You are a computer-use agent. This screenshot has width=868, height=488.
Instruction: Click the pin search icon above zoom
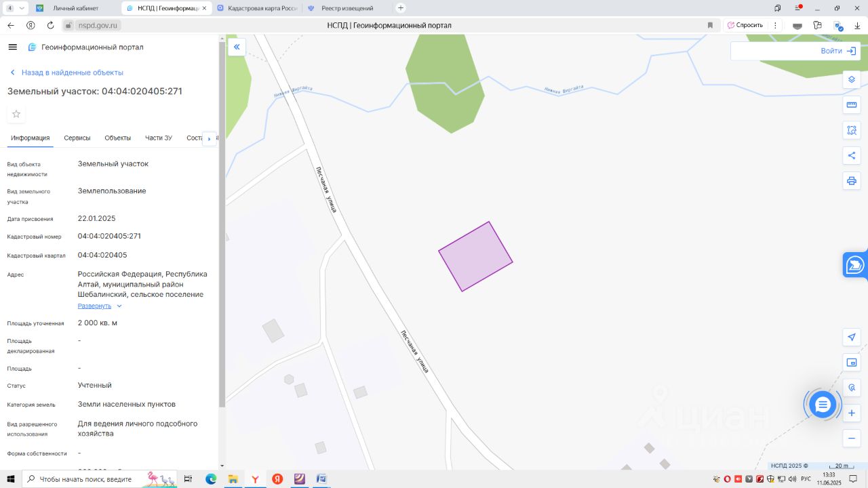(x=852, y=388)
